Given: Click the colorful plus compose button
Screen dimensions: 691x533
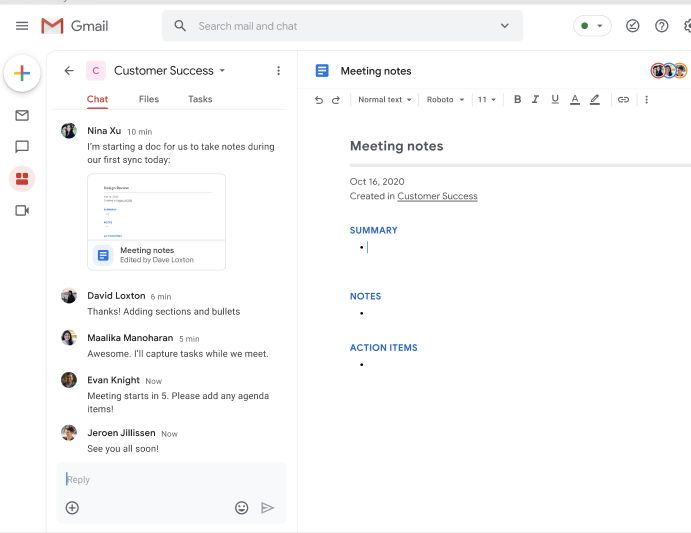Looking at the screenshot, I should [x=22, y=73].
